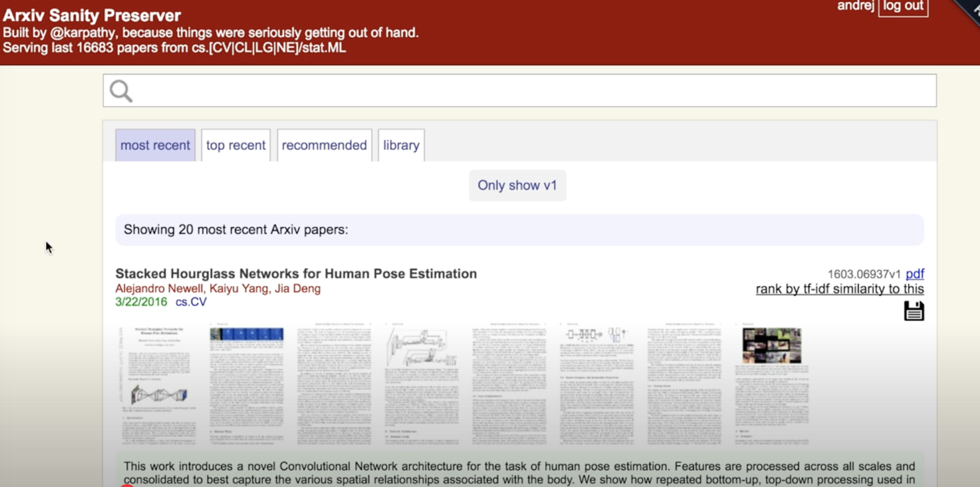Viewport: 980px width, 487px height.
Task: Open the library tab
Action: tap(401, 145)
